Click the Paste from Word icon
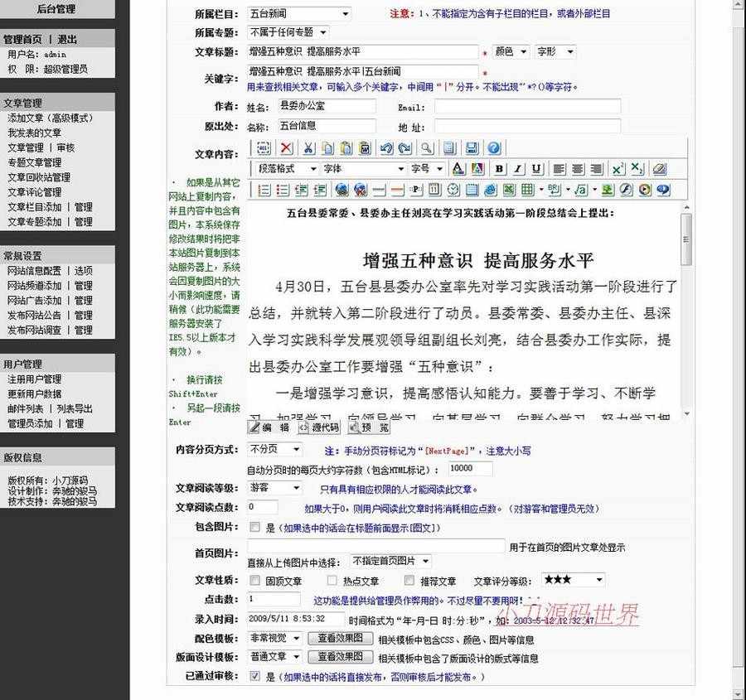The height and width of the screenshot is (700, 746). pos(365,148)
